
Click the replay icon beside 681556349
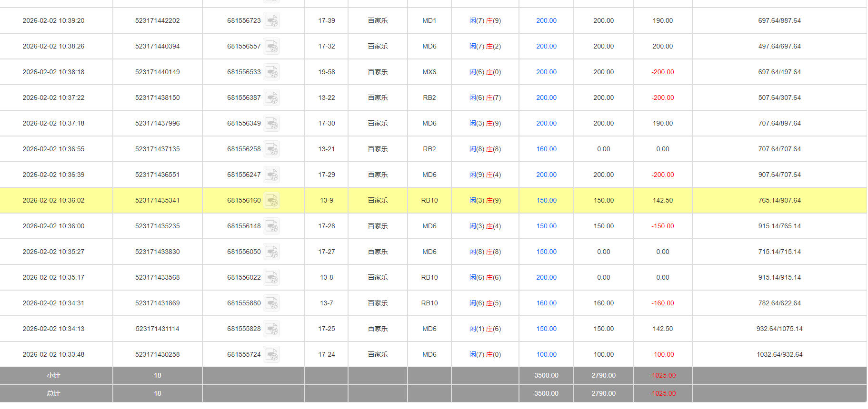click(x=271, y=124)
